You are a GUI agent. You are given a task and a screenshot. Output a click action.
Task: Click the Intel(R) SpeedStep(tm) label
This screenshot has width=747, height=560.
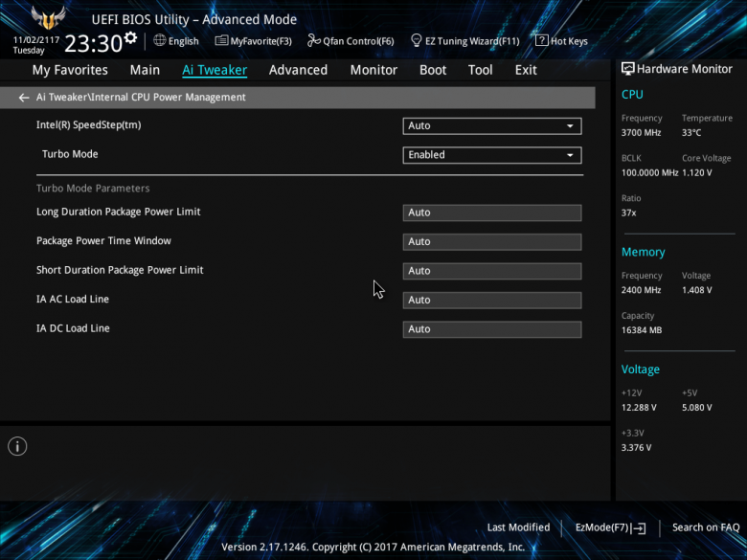(x=89, y=125)
